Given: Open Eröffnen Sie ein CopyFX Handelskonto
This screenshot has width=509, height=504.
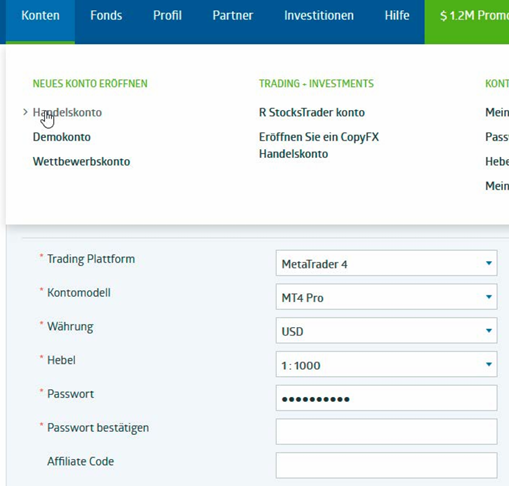Looking at the screenshot, I should (x=319, y=145).
